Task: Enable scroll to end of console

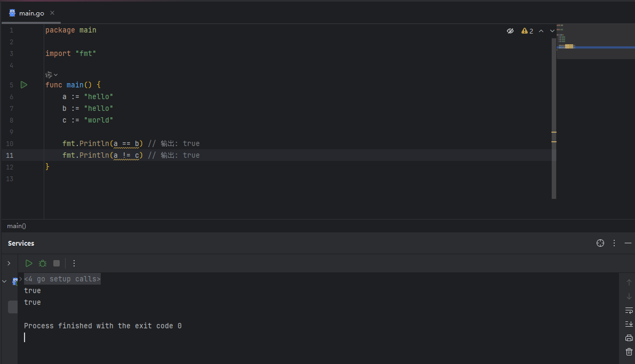Action: pyautogui.click(x=629, y=325)
